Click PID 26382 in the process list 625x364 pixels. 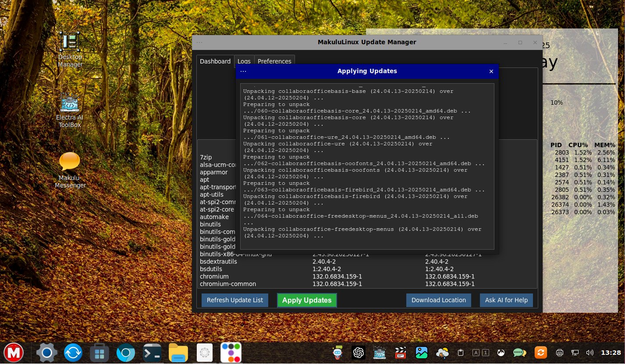tap(560, 197)
